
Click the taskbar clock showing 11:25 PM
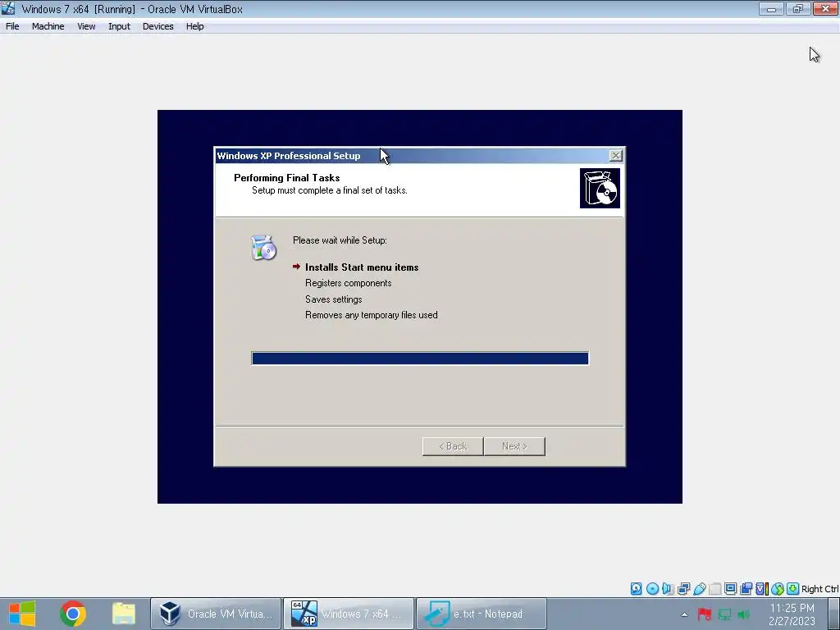click(792, 614)
